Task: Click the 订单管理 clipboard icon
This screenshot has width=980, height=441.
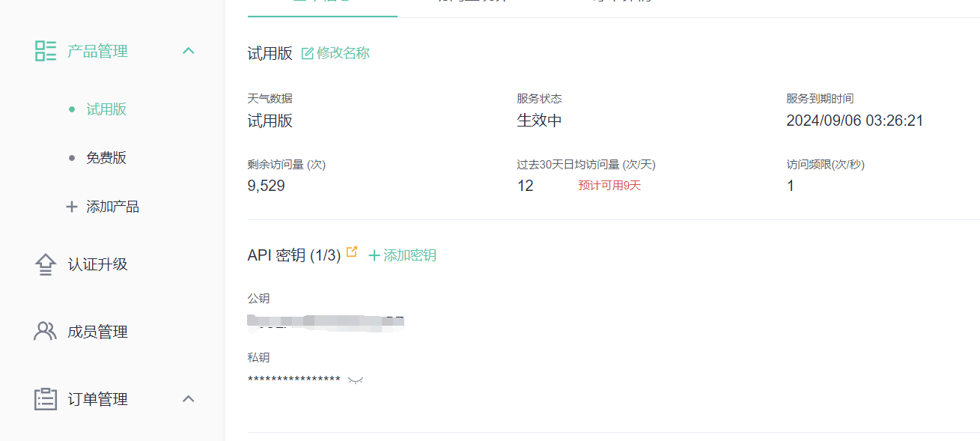Action: tap(46, 399)
